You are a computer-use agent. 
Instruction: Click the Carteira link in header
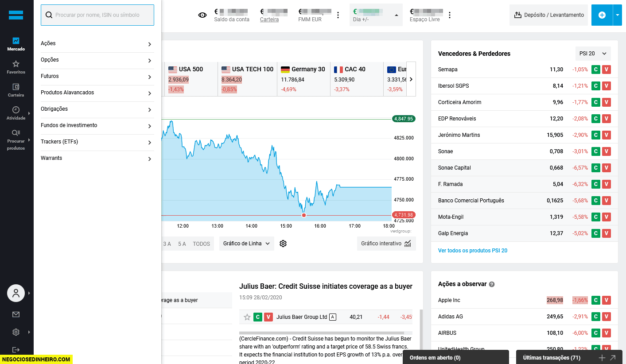pyautogui.click(x=269, y=19)
